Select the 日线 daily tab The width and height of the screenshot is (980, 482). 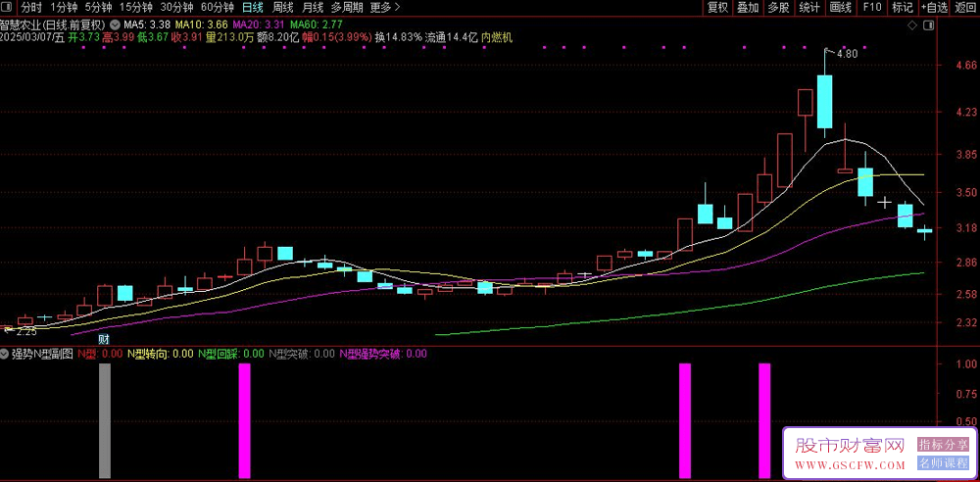(253, 8)
